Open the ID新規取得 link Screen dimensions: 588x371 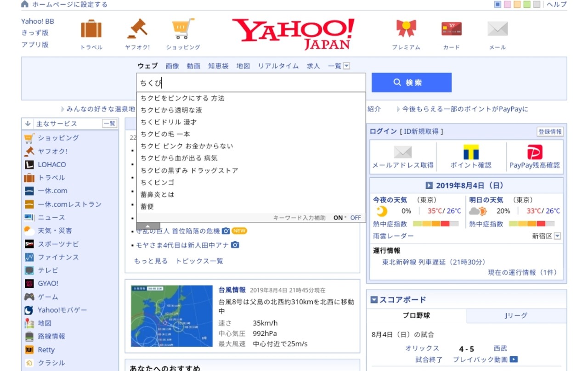point(421,131)
